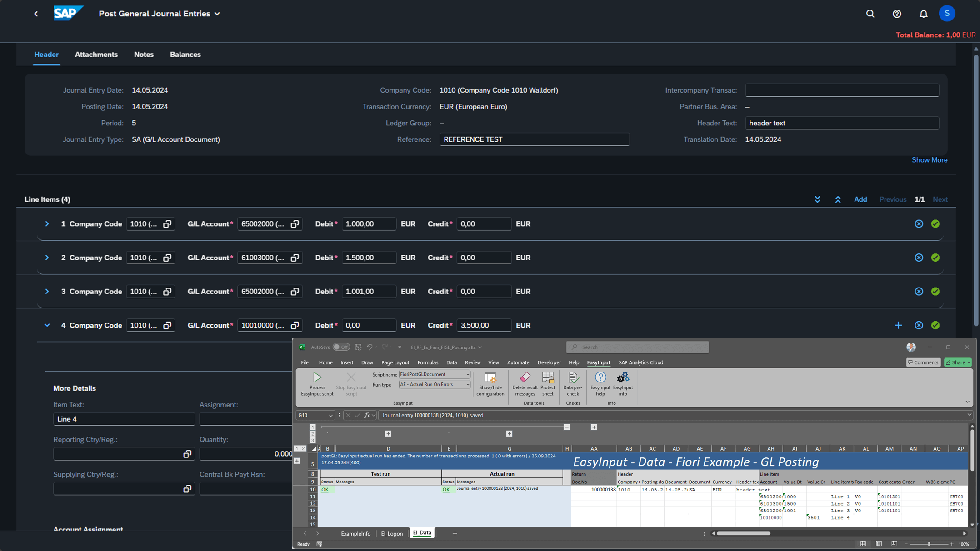Select the EI_Logon sheet tab
Viewport: 980px width, 551px height.
(392, 533)
